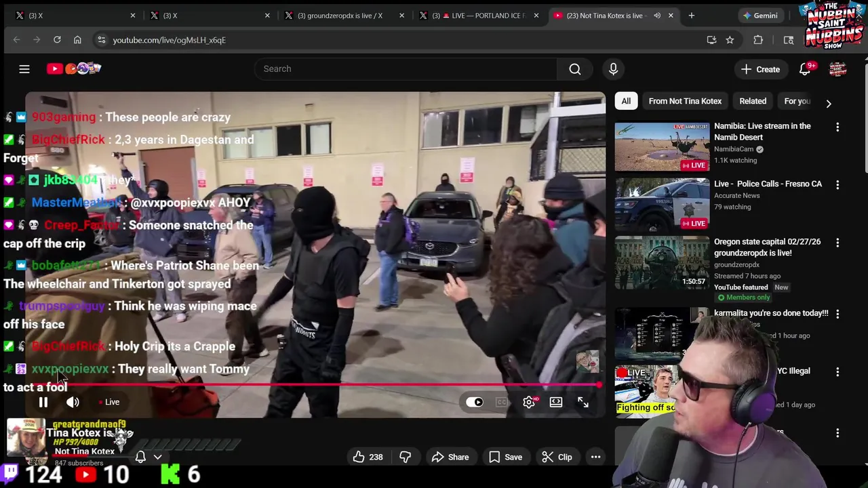The image size is (868, 488).
Task: Switch to LIVE PORTLAND ICE tab
Action: pyautogui.click(x=478, y=16)
